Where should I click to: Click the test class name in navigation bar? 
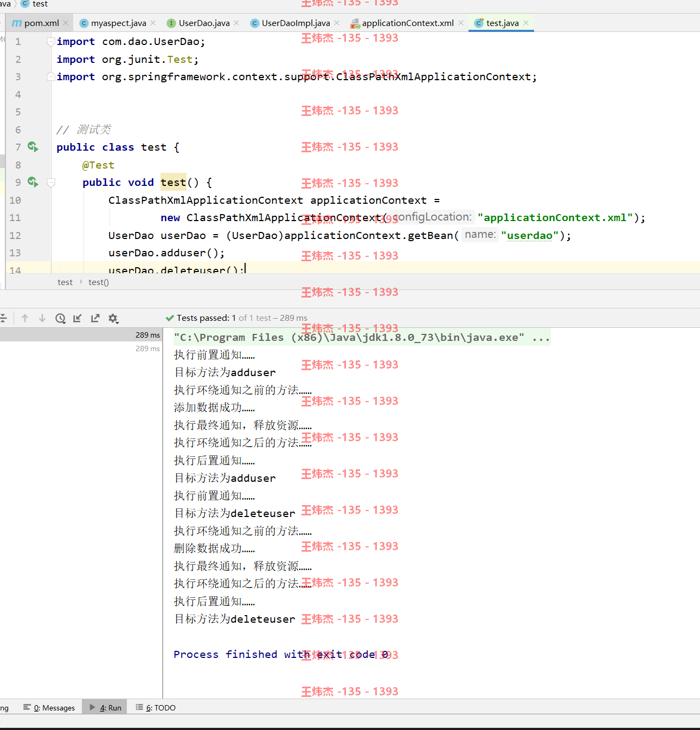[x=40, y=4]
